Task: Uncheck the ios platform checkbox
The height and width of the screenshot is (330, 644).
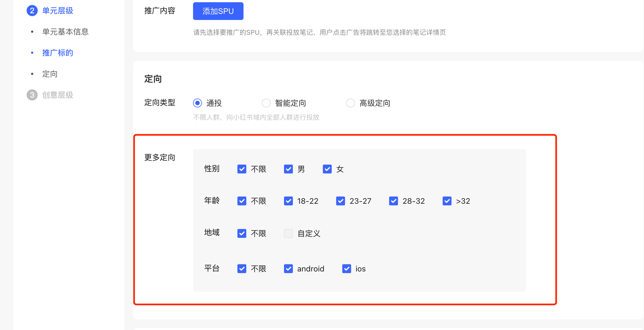Action: click(347, 269)
